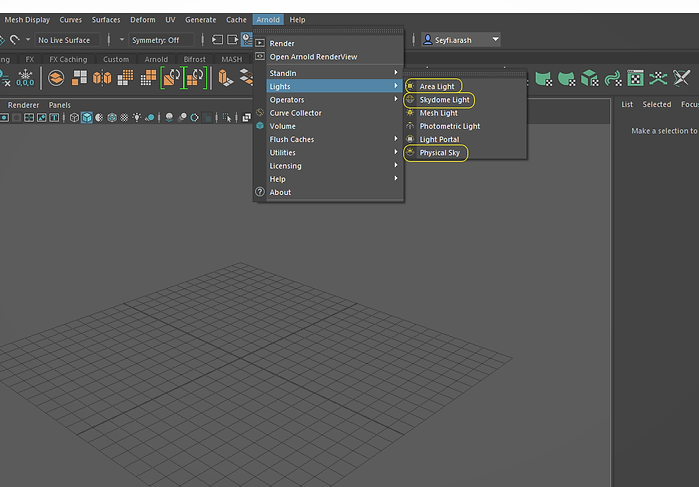The image size is (699, 487).
Task: Choose Photometric Light
Action: point(465,126)
